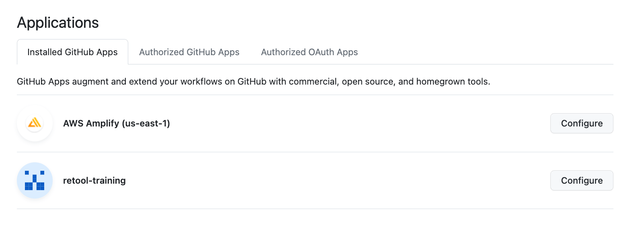View authorized GitHub applications list
Image resolution: width=644 pixels, height=232 pixels.
[x=189, y=52]
